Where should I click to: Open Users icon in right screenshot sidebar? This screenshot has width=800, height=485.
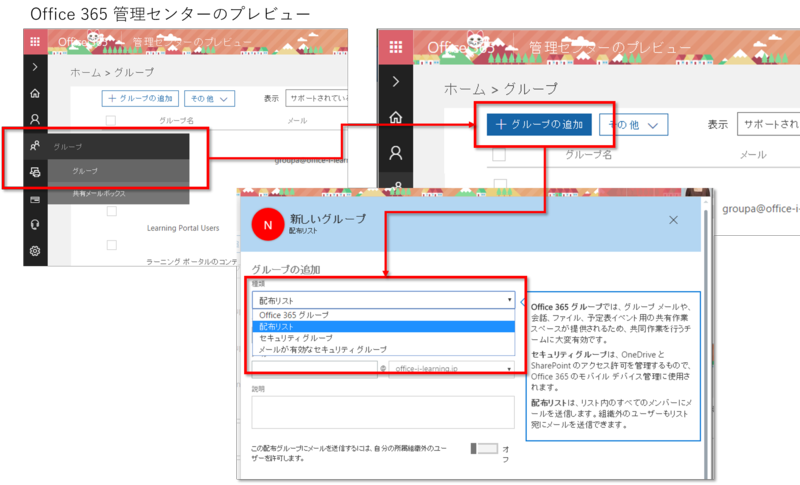[x=396, y=153]
